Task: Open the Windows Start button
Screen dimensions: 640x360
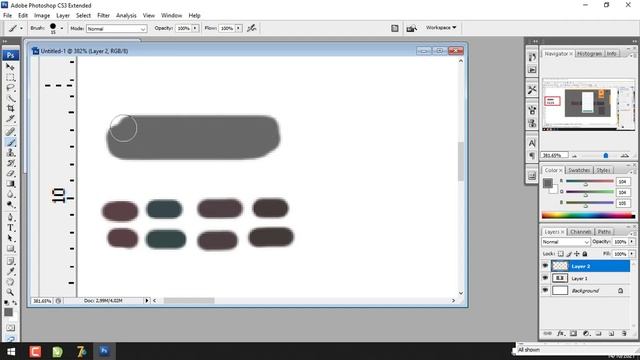Action: (x=11, y=351)
